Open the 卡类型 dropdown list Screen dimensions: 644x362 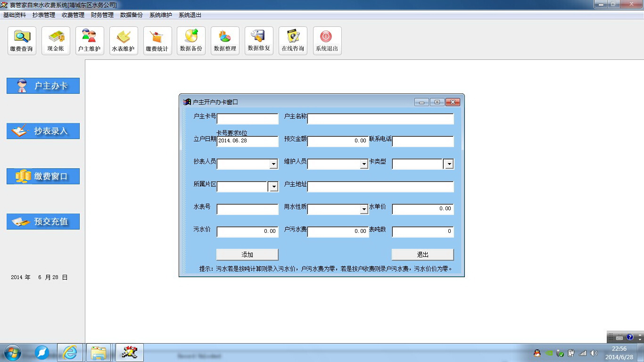point(449,164)
